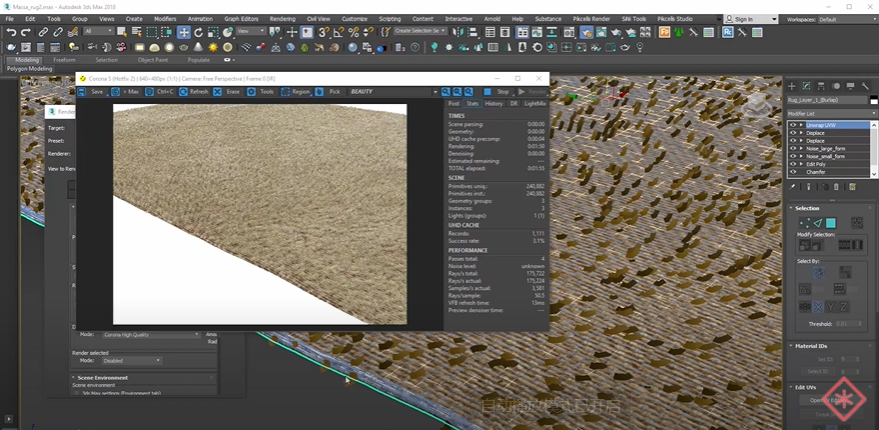This screenshot has height=430, width=879.
Task: Toggle eye icon for Edit Poly modifier
Action: [792, 164]
